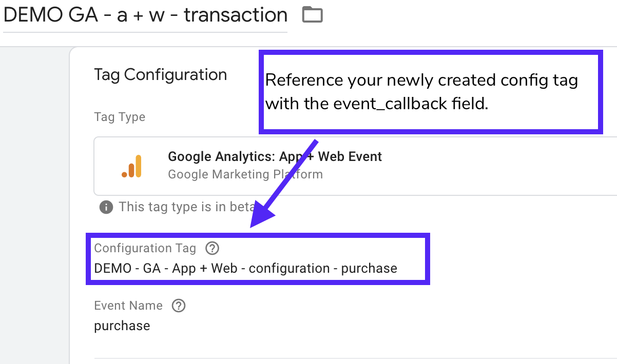Select the Google Analytics: App + Web Event tag type
Viewport: 617px width, 364px height.
pos(355,166)
